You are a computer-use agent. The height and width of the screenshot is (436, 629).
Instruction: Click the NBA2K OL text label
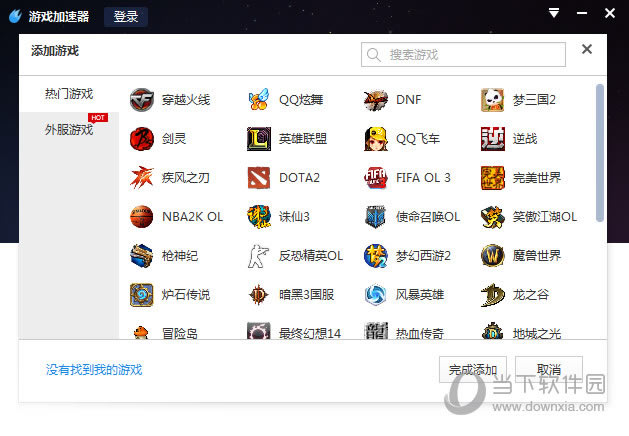pyautogui.click(x=193, y=217)
